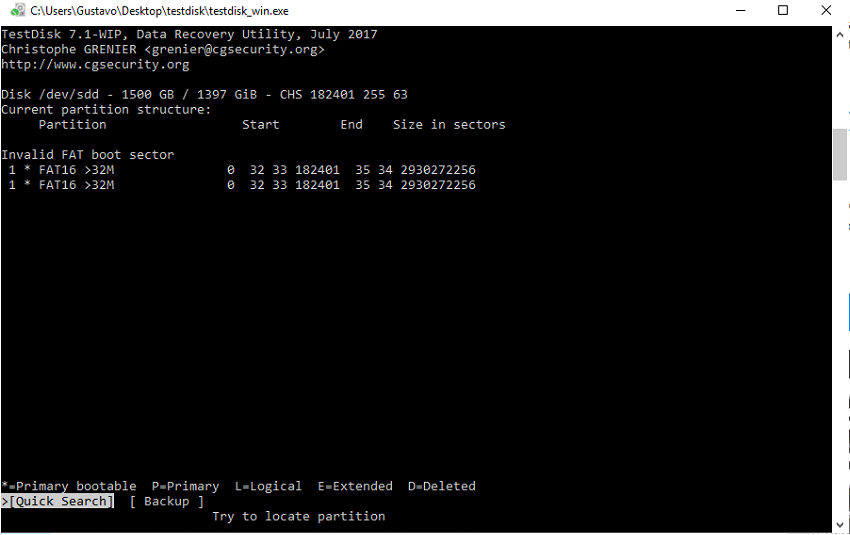Minimize the testdisk_win.exe window
850x535 pixels.
click(x=740, y=10)
